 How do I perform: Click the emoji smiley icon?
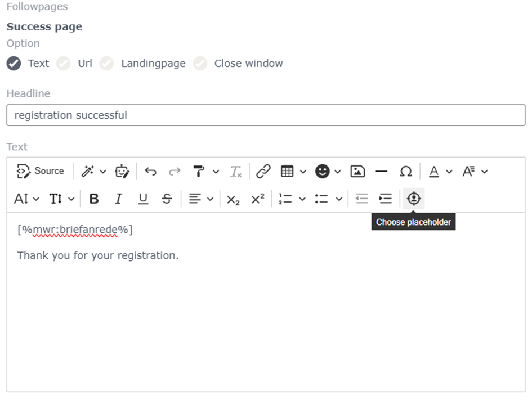coord(323,171)
